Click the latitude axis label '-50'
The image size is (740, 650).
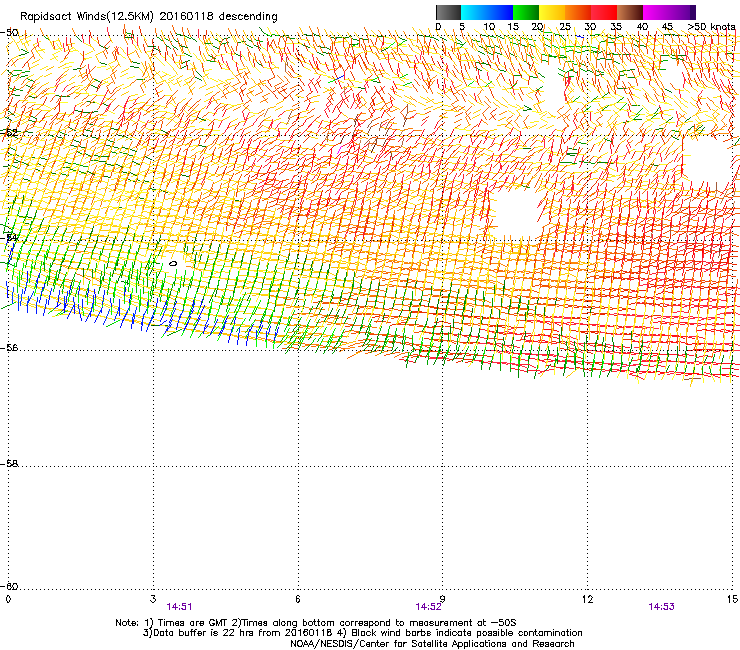click(10, 33)
